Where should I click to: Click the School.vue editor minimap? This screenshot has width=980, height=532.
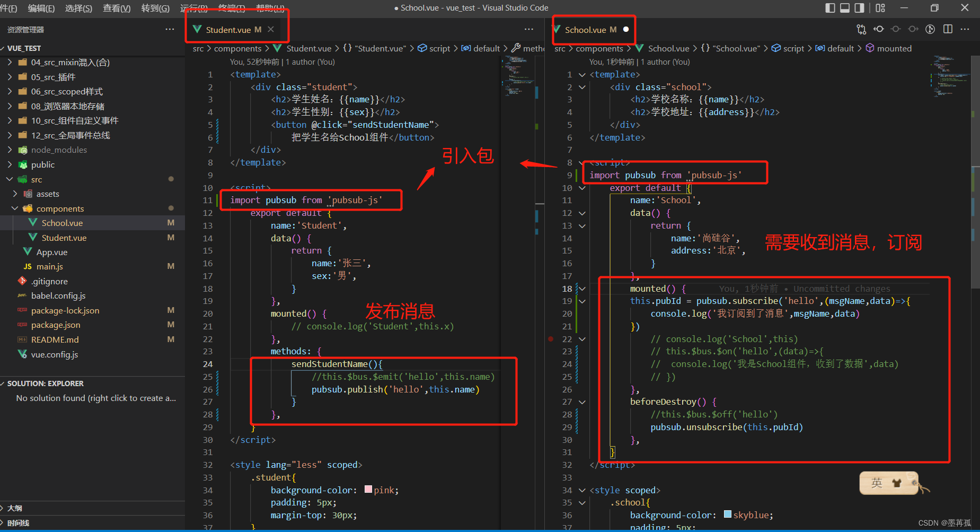click(x=950, y=77)
